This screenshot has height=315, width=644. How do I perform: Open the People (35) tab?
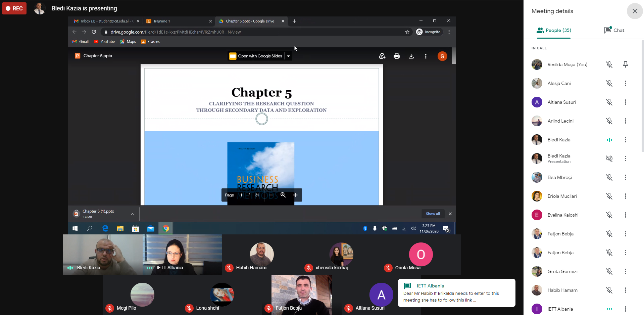[554, 30]
